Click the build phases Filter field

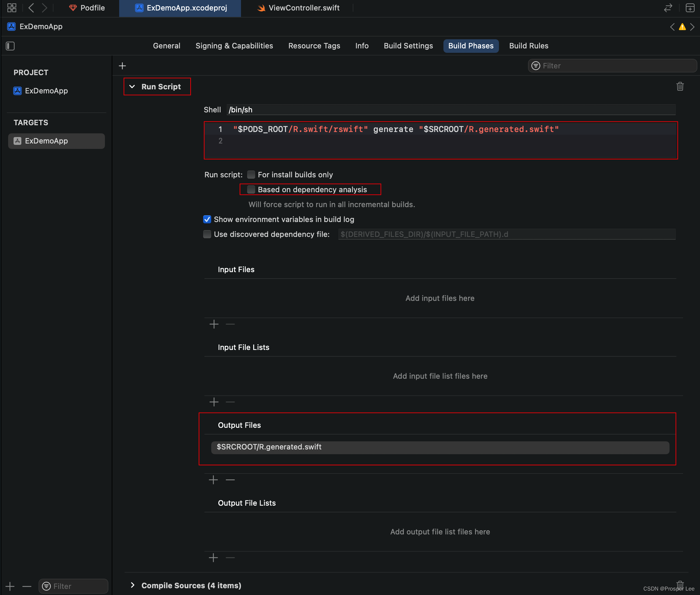tap(612, 66)
